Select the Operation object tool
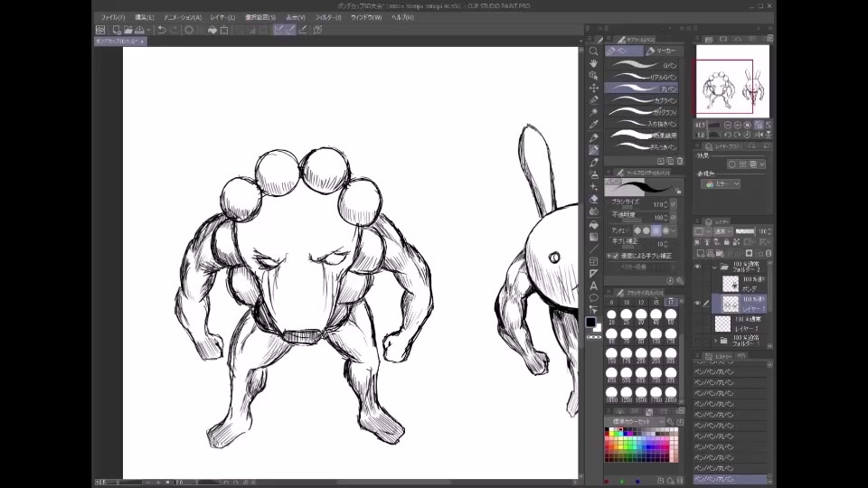 [x=593, y=75]
